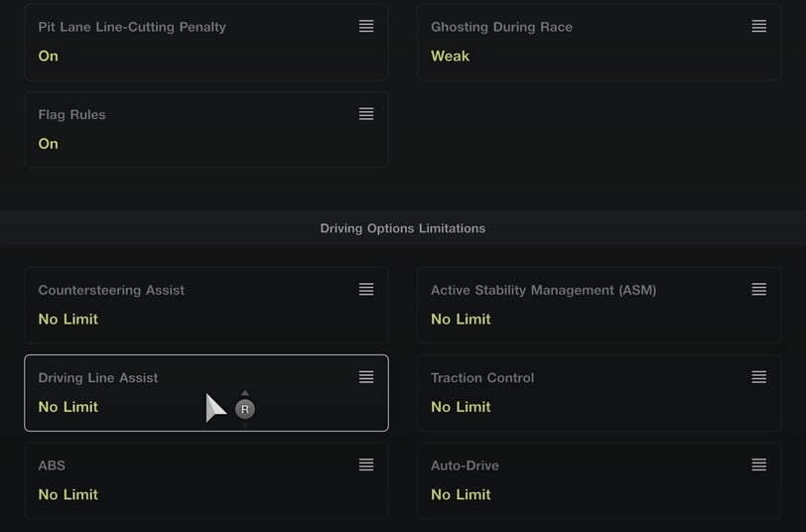This screenshot has height=532, width=806.
Task: Open list icon for Driving Line Assist
Action: click(366, 377)
